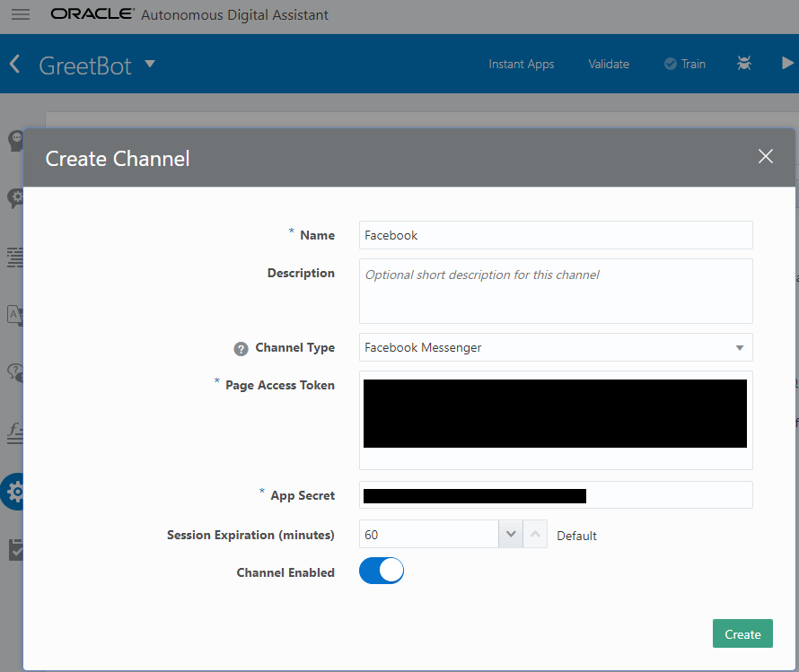Open the Quality checklist sidebar icon

16,550
